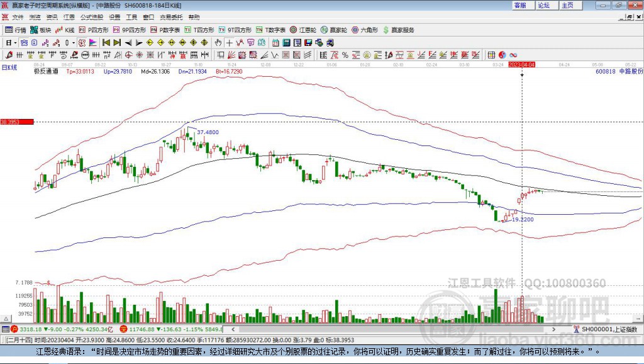Click the color grid table icon

coord(491,55)
